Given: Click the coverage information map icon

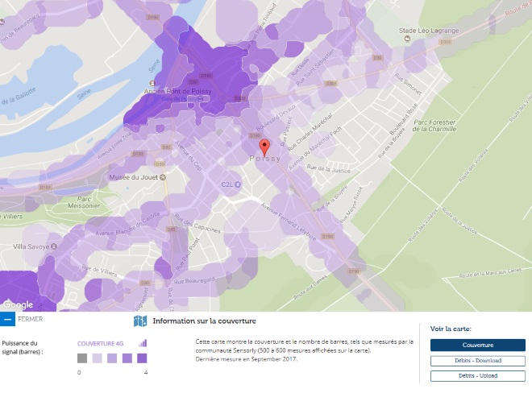Looking at the screenshot, I should point(140,321).
